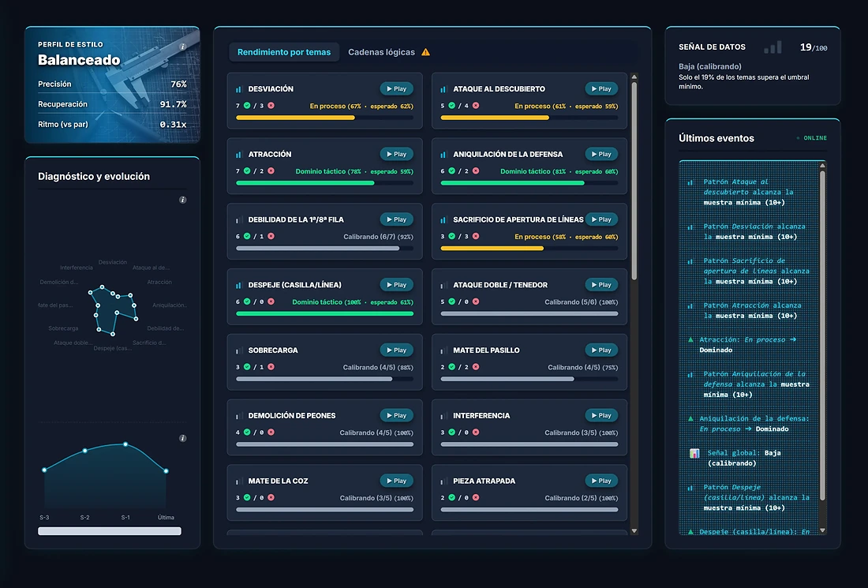Click bar icon beside Patrón Despeje event
Viewport: 868px width, 588px height.
pos(690,489)
